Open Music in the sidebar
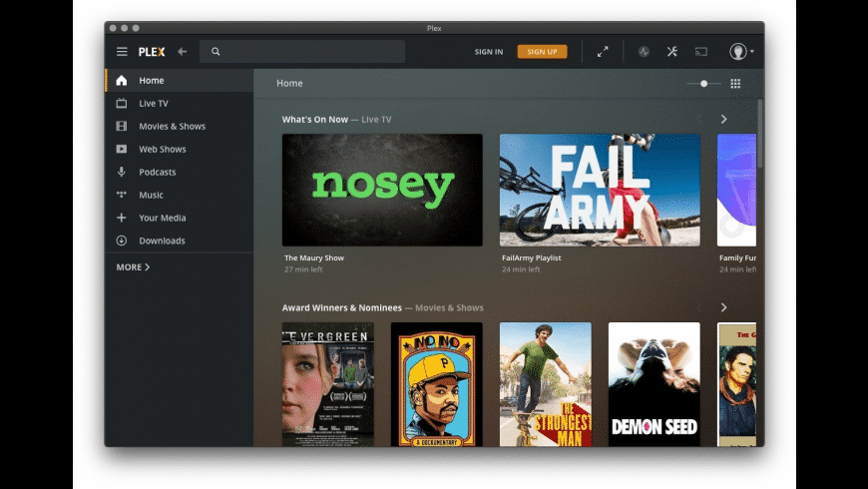The height and width of the screenshot is (489, 868). coord(180,195)
